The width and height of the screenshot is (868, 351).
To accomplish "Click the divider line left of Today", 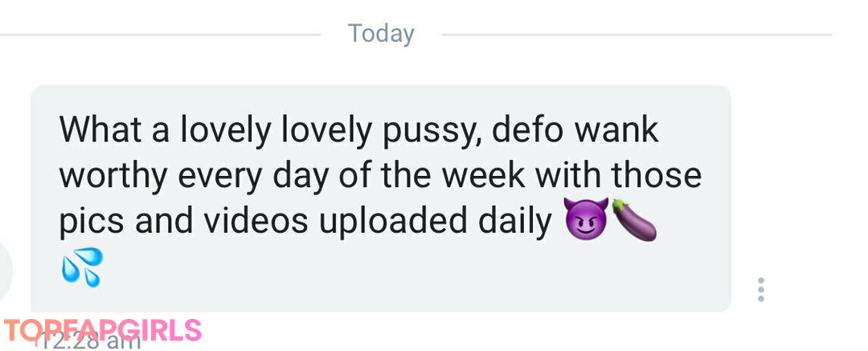I will (160, 35).
